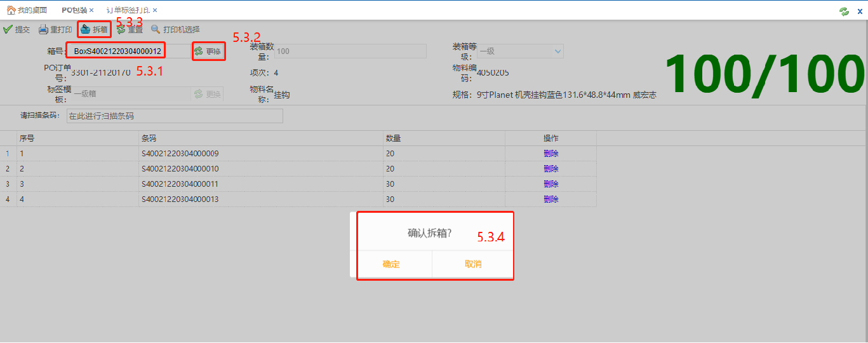Go to 我的桌面 home icon tab
868x343 pixels.
click(x=11, y=10)
